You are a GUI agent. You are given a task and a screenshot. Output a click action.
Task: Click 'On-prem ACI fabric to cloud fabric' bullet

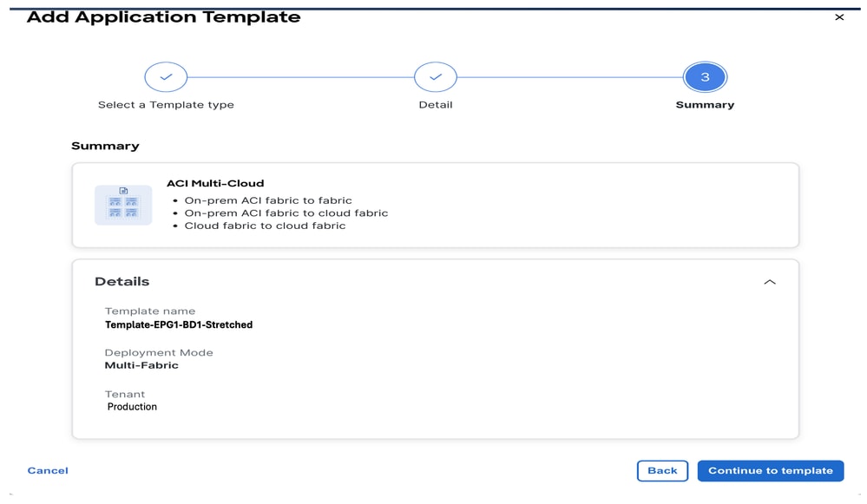[x=286, y=213]
